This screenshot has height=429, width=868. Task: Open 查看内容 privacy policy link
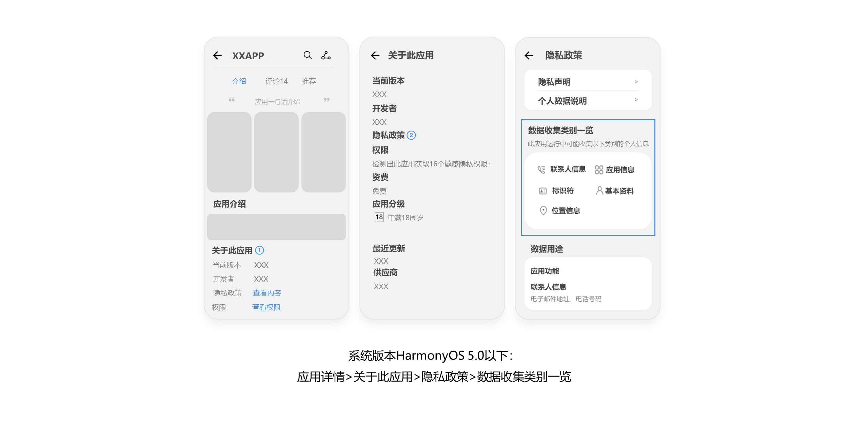point(267,293)
